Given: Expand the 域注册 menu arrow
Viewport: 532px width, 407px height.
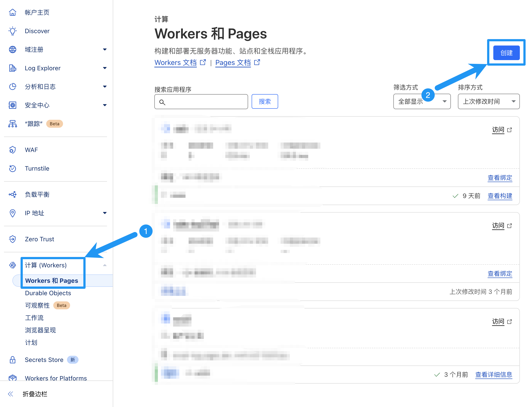Looking at the screenshot, I should pos(105,49).
